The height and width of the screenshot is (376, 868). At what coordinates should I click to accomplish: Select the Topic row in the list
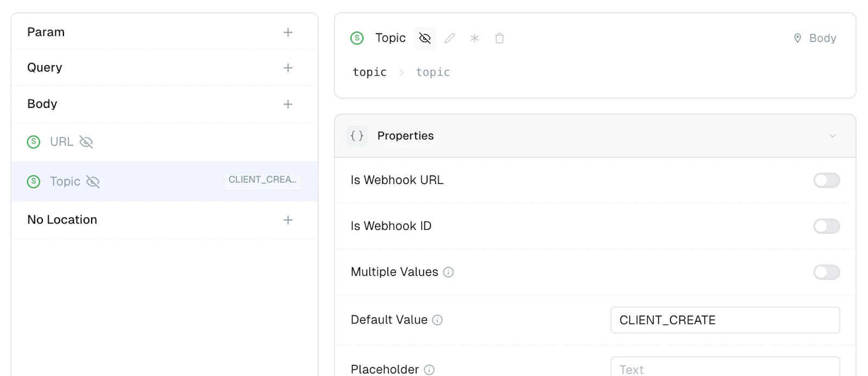(164, 181)
